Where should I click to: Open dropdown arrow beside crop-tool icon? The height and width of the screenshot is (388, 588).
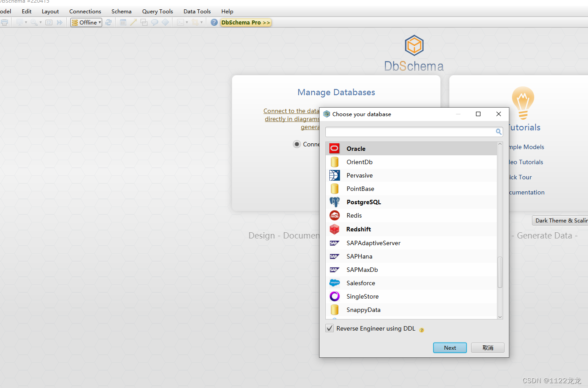(201, 22)
